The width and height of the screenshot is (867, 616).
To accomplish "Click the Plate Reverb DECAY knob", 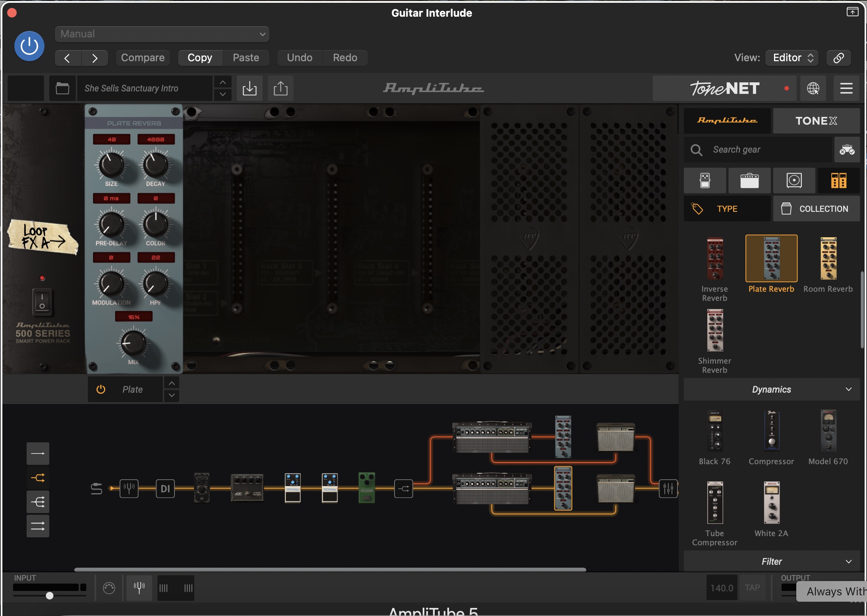I will pos(155,165).
